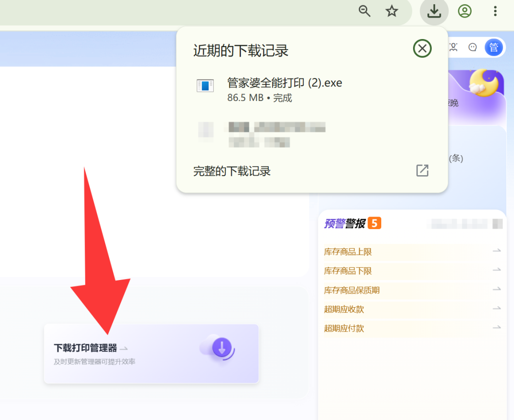514x420 pixels.
Task: Click the 管 user avatar
Action: click(x=494, y=47)
